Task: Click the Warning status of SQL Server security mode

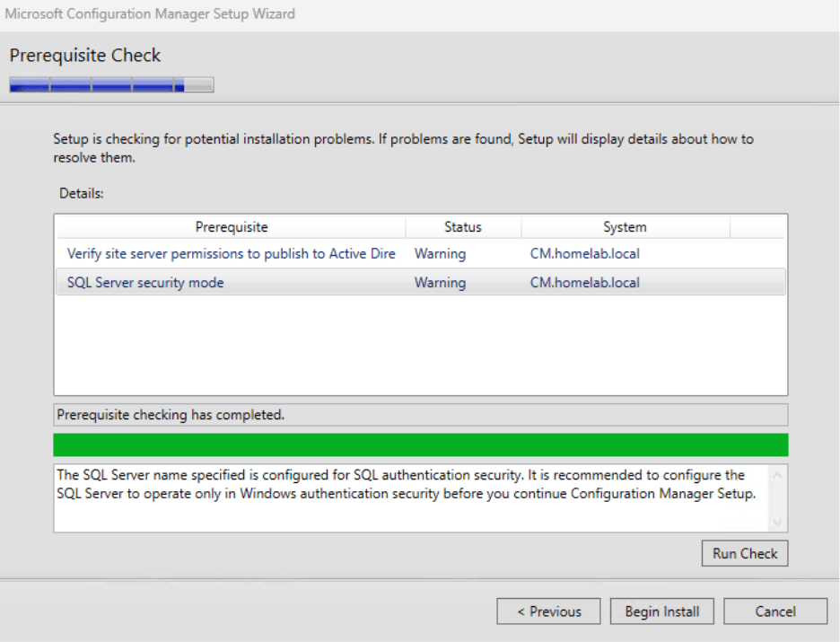Action: (440, 282)
